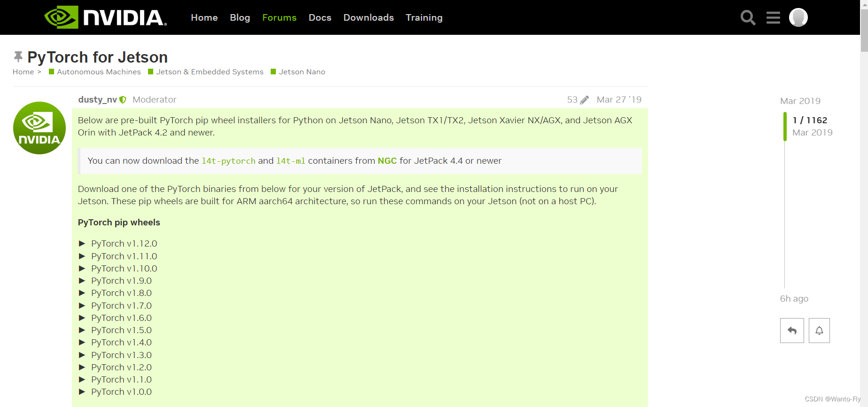Click the PyTorch for Jetson title
868x407 pixels.
tap(97, 57)
